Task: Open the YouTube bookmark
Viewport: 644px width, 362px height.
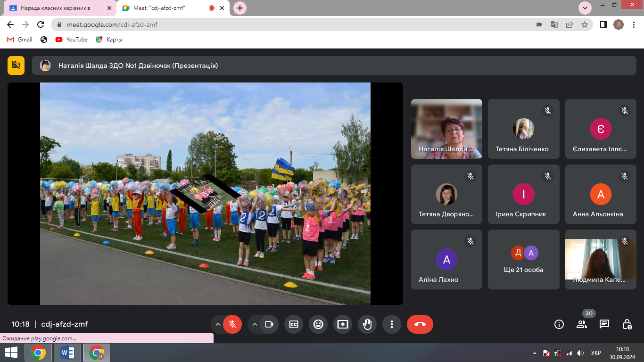Action: 72,40
